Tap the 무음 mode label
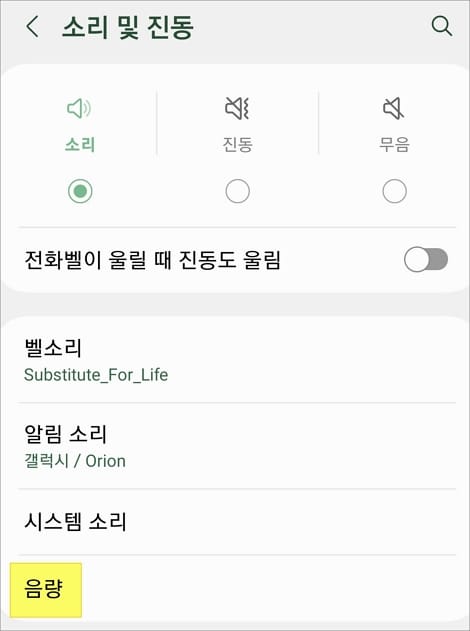 coord(394,144)
